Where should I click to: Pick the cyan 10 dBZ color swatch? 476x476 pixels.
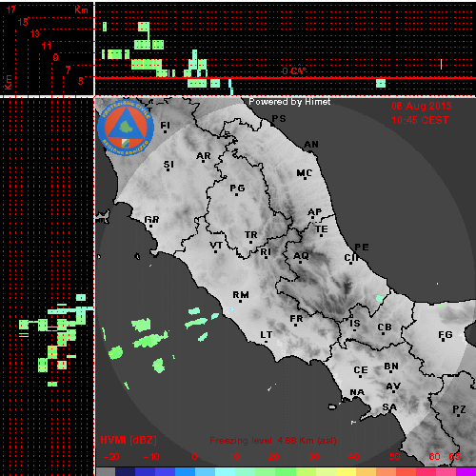[x=226, y=471]
